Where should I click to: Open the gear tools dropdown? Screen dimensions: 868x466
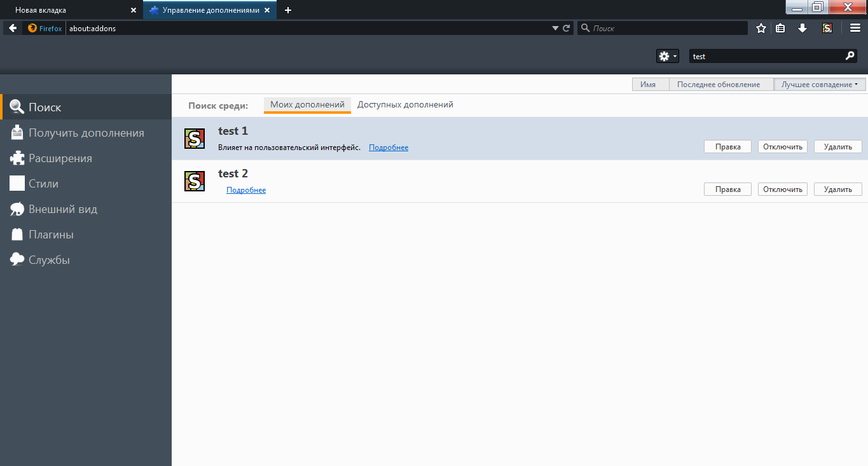coord(667,56)
